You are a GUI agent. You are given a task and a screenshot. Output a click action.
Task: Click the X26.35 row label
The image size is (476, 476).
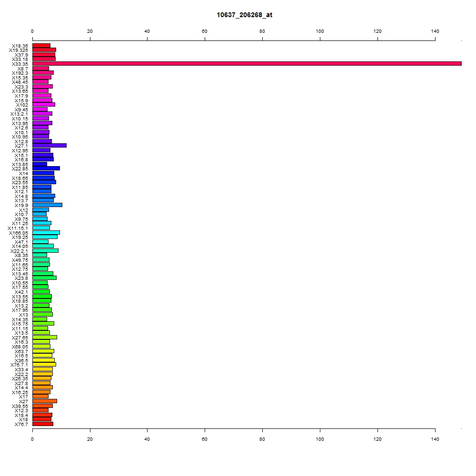pyautogui.click(x=20, y=378)
